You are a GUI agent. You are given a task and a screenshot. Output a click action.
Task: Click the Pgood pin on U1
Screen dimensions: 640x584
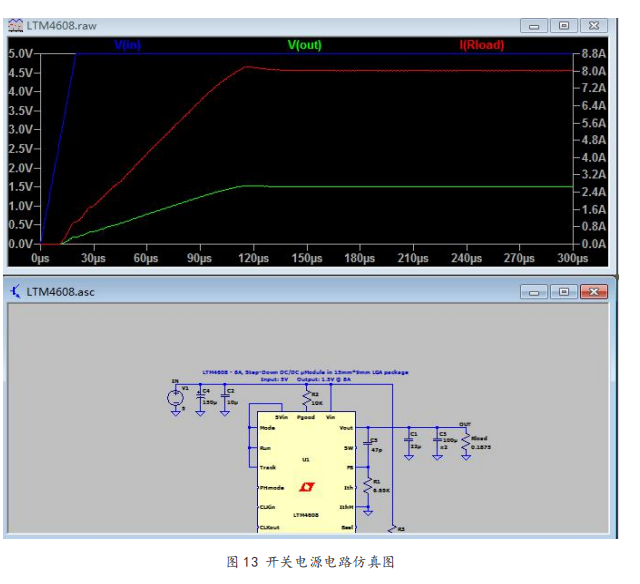306,417
